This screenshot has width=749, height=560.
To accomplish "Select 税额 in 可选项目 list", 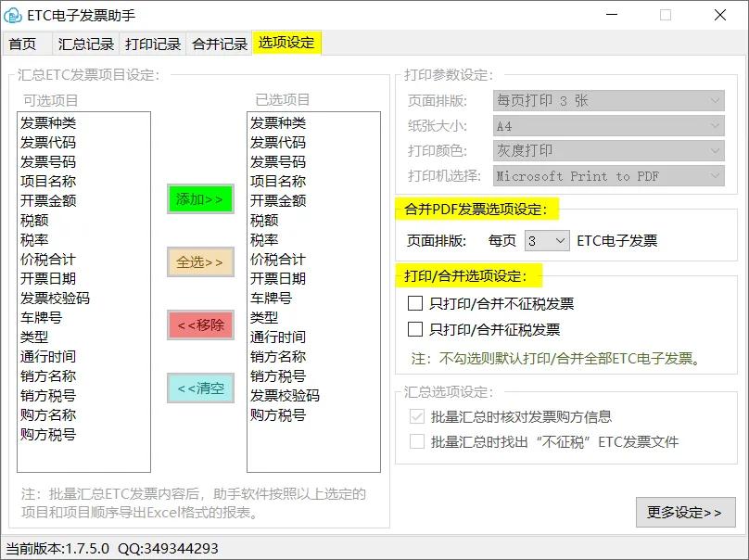I will (34, 221).
